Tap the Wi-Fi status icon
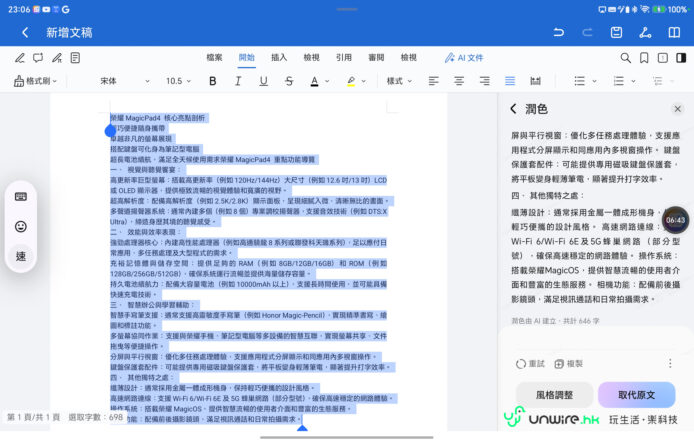Screen dimensions: 694x444 click(644, 9)
